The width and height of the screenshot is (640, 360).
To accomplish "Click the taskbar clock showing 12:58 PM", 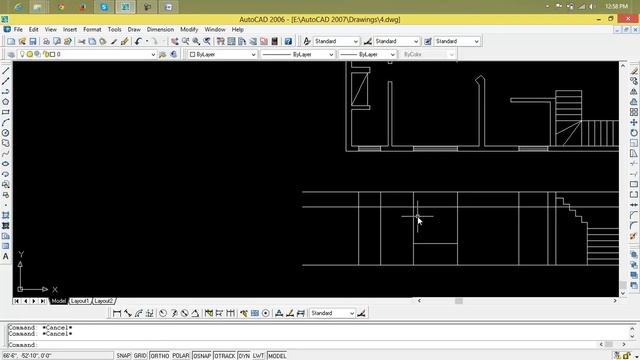I will [617, 7].
